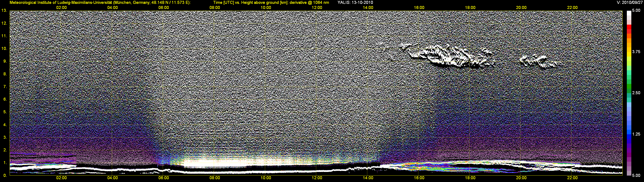The image size is (644, 182).
Task: Click the 5.00 value beside the colorbar's pale purple end
Action: point(636,175)
